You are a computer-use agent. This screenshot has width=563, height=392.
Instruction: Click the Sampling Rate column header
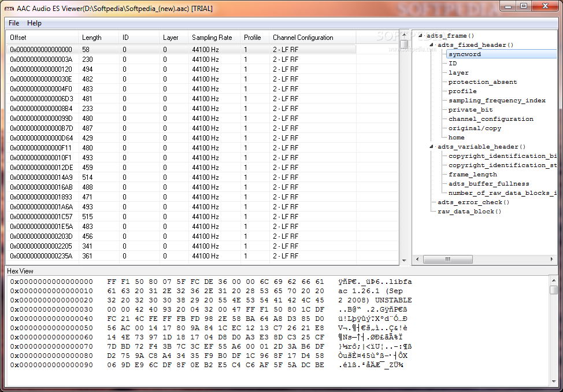[x=214, y=38]
